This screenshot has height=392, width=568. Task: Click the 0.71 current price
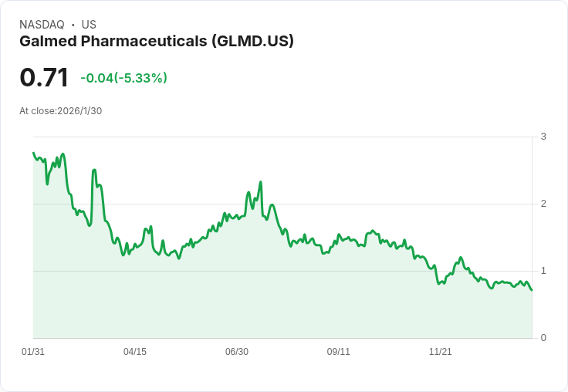[44, 78]
